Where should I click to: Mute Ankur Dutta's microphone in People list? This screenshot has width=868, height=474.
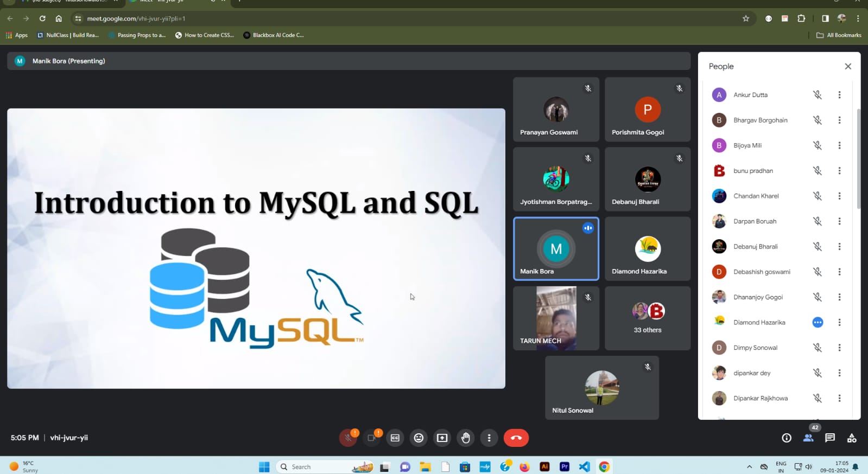(818, 95)
